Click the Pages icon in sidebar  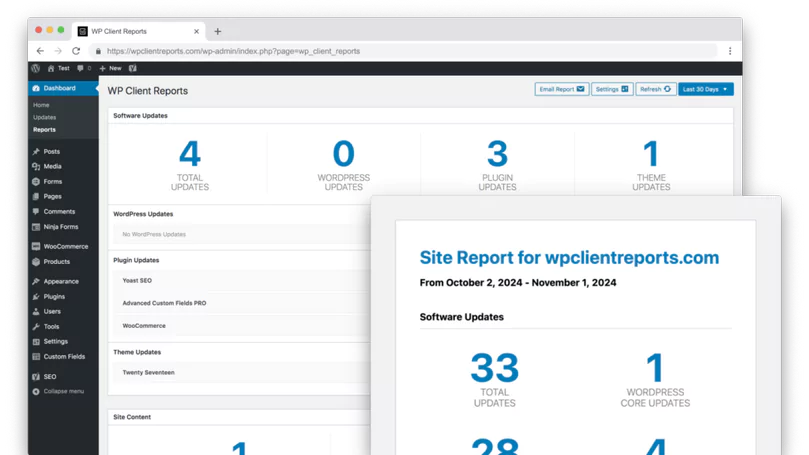pos(36,197)
